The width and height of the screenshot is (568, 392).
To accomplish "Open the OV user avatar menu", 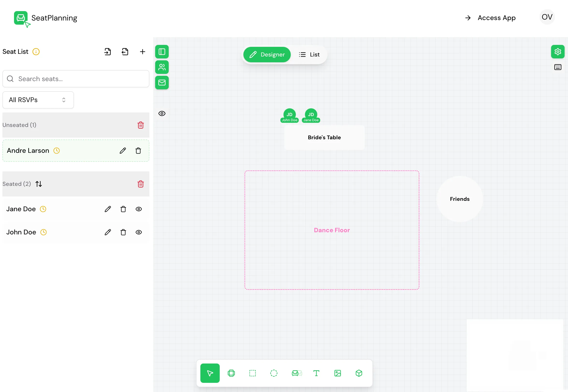I will (x=547, y=17).
